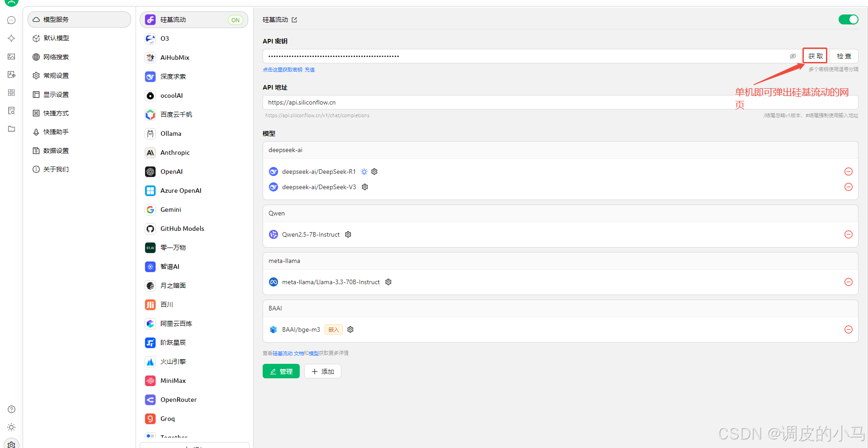Remove the Llama-3.3-70B-Instruct model
This screenshot has width=868, height=448.
coord(849,282)
